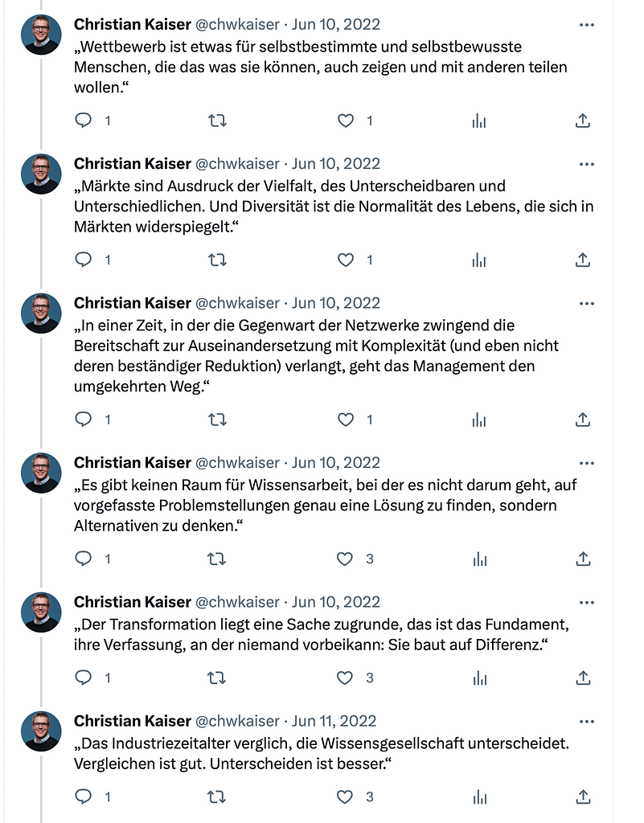
Task: Share the "Märkte sind Ausdruck" tweet
Action: (584, 260)
